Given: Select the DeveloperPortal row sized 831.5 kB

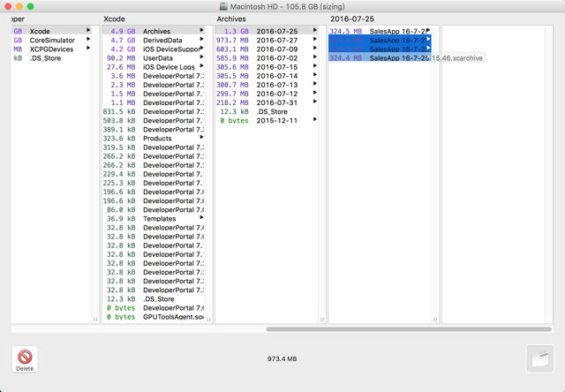Looking at the screenshot, I should (x=154, y=112).
